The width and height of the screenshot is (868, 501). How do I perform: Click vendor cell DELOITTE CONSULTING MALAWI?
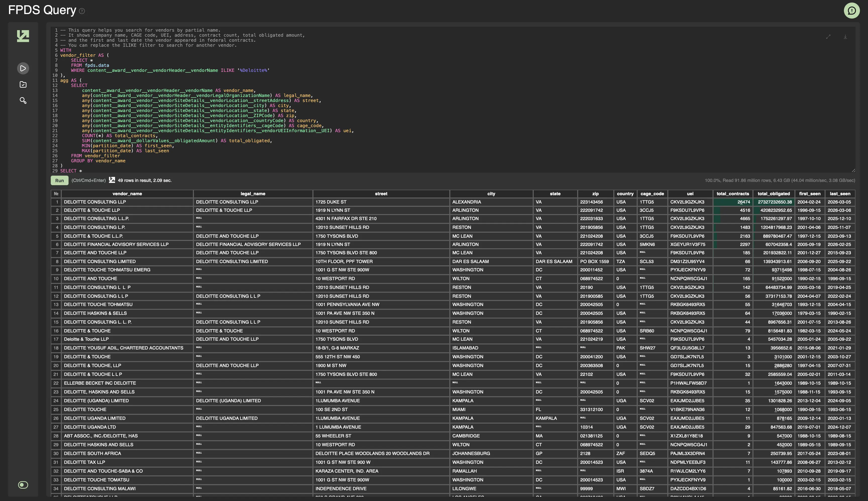pyautogui.click(x=127, y=489)
